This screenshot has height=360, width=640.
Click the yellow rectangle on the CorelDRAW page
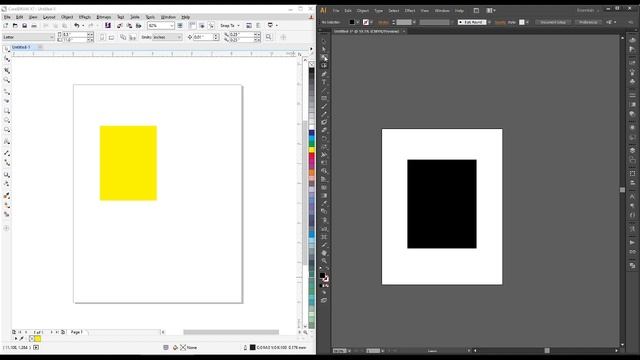click(x=128, y=163)
